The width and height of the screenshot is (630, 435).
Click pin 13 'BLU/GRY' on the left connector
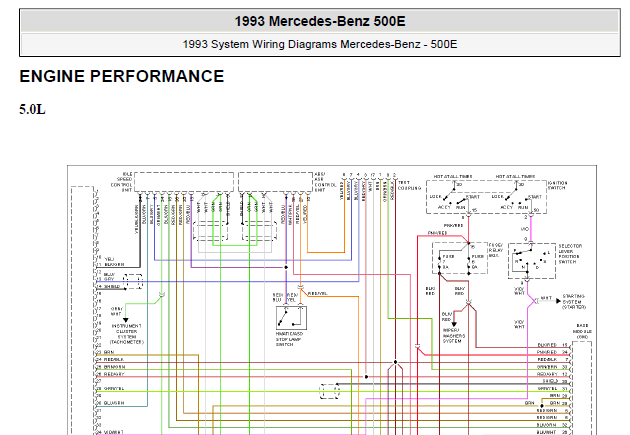coord(106,277)
